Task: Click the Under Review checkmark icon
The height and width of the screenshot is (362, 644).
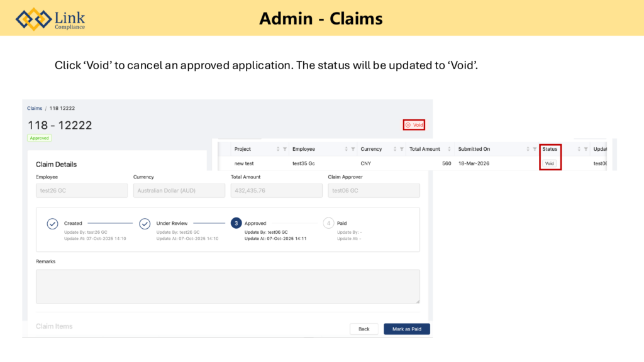Action: click(x=145, y=224)
